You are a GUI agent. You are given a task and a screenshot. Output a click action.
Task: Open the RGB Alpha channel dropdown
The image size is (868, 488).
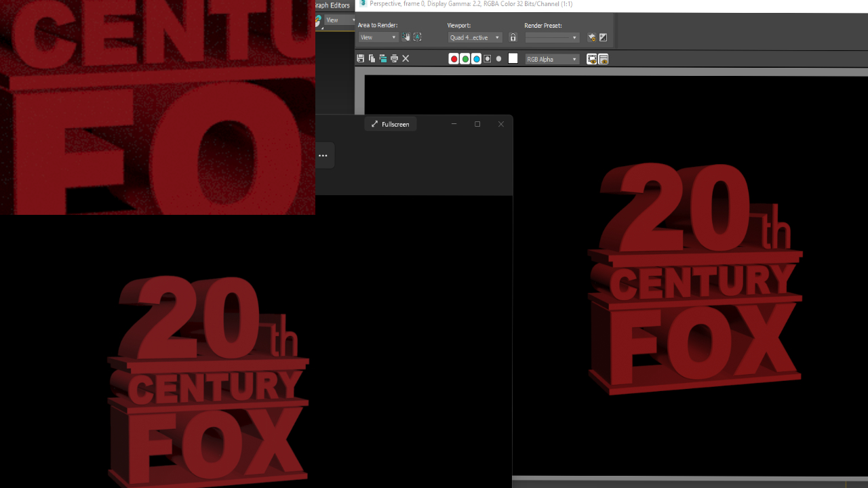pos(552,59)
